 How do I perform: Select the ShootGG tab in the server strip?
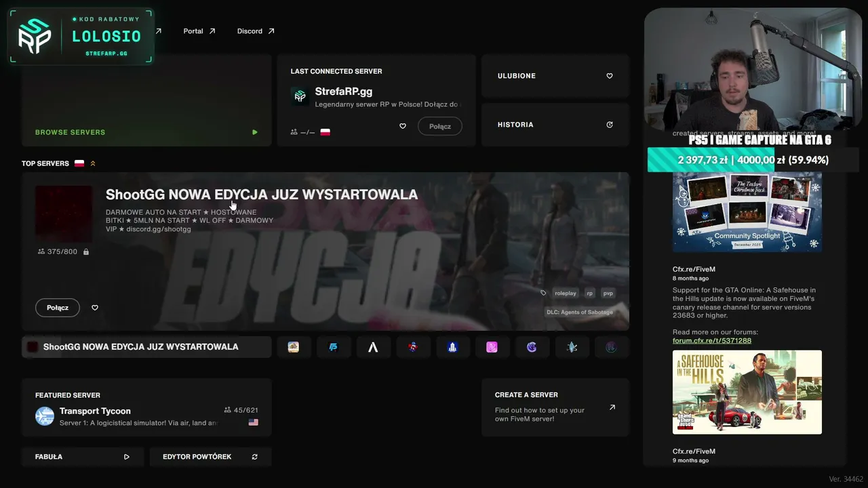tap(146, 347)
